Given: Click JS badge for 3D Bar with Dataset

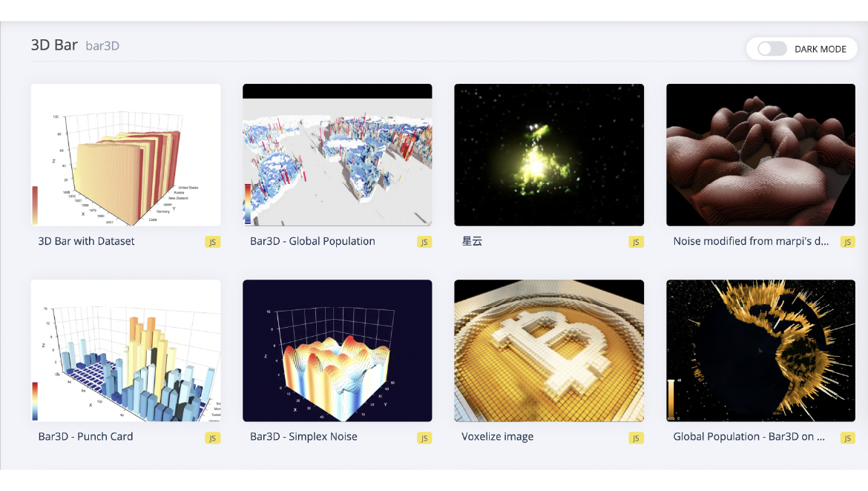Looking at the screenshot, I should click(213, 242).
